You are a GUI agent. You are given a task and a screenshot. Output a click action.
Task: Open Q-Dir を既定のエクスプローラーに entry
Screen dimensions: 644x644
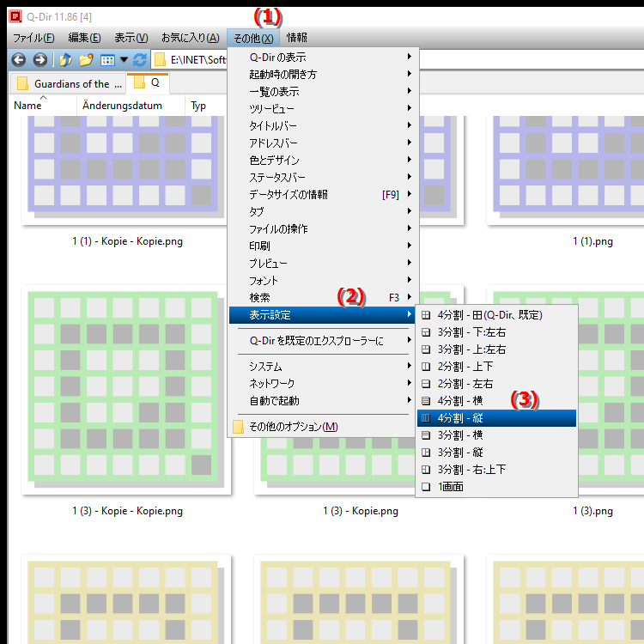click(322, 341)
